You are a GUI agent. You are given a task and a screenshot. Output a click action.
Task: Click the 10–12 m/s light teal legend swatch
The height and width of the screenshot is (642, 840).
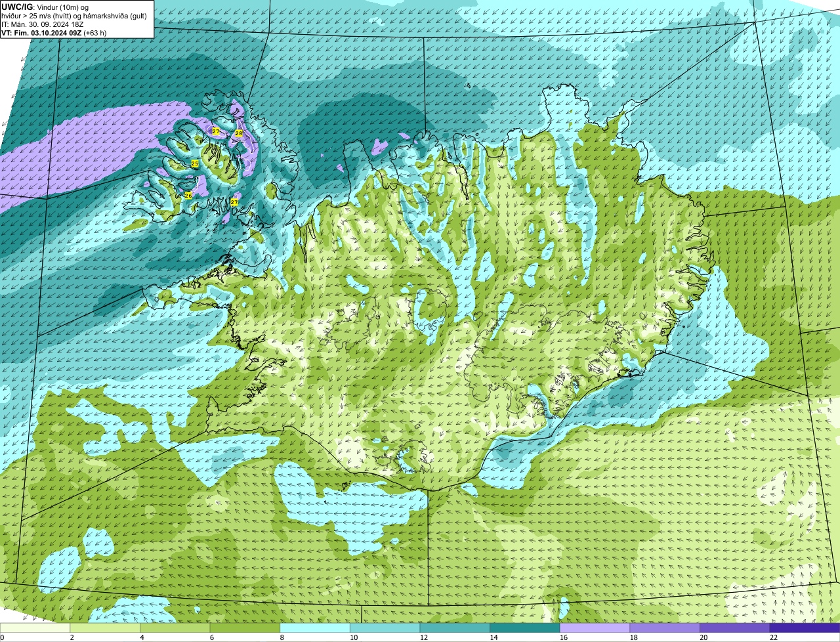385,628
